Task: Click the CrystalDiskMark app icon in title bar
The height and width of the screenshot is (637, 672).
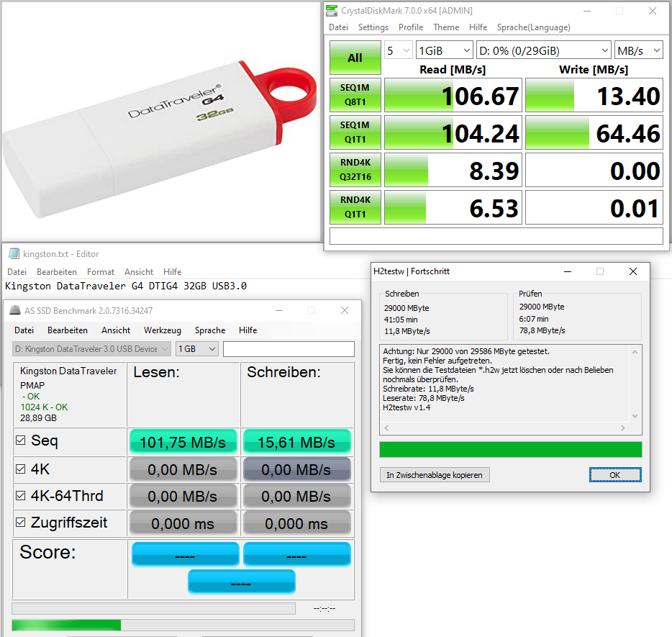Action: (x=331, y=11)
